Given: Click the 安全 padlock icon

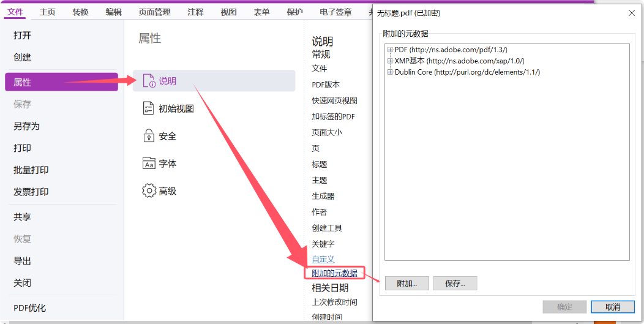Looking at the screenshot, I should [149, 136].
